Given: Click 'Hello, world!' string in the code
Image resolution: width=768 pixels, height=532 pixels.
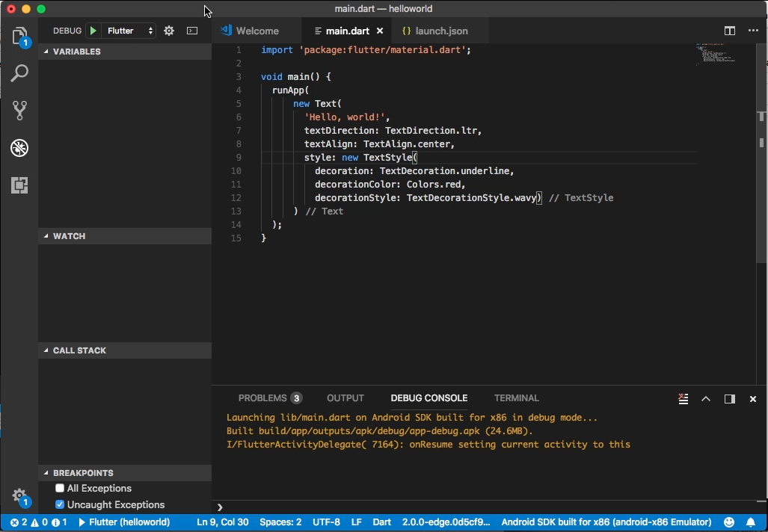Looking at the screenshot, I should pos(345,117).
